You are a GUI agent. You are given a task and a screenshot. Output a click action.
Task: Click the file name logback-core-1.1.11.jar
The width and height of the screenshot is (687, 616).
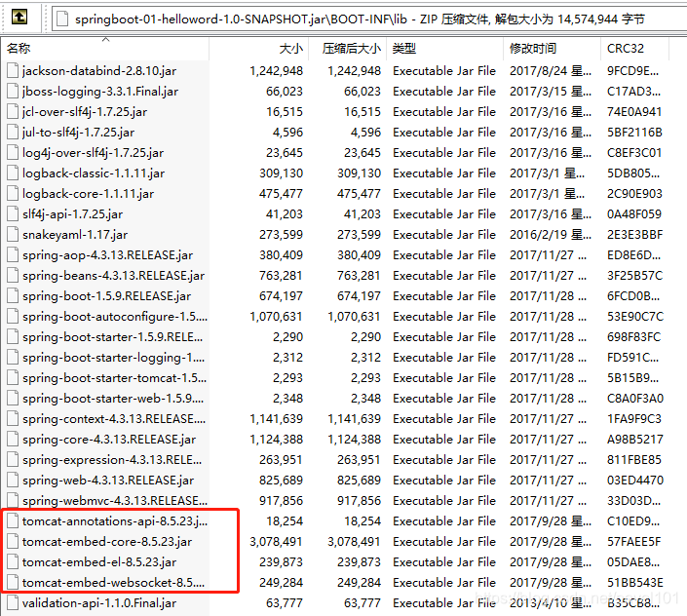88,194
